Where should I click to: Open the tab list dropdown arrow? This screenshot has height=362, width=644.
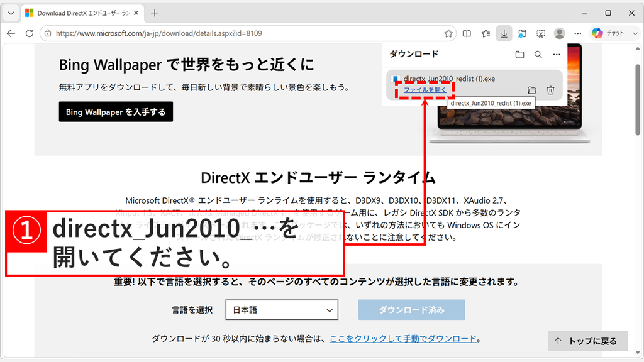tap(11, 13)
